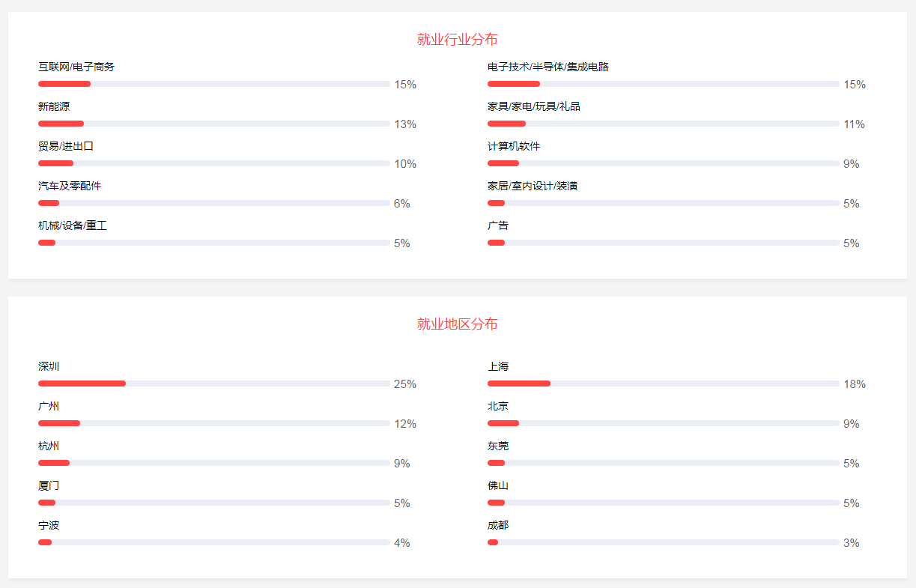This screenshot has width=916, height=588.
Task: Click the 深圳 region progress bar
Action: coord(213,384)
